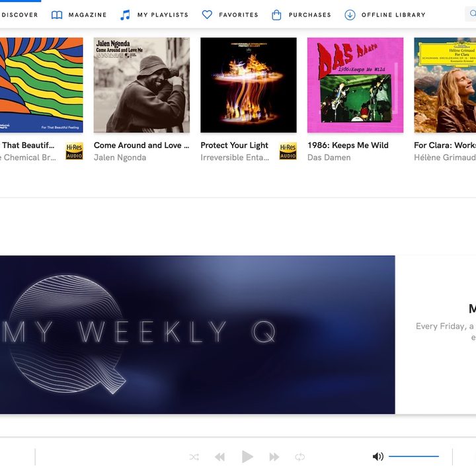This screenshot has height=476, width=476.
Task: Click the Jalen Ngonda artist name
Action: pos(120,157)
